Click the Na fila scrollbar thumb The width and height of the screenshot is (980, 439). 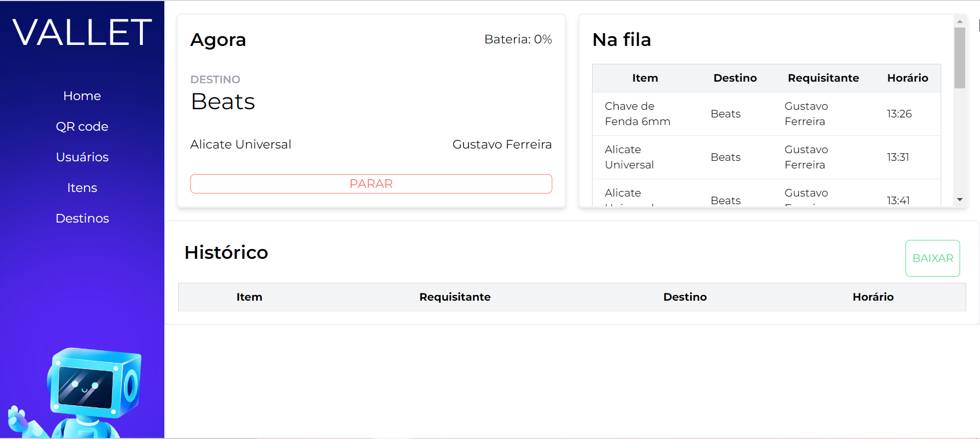(x=960, y=58)
